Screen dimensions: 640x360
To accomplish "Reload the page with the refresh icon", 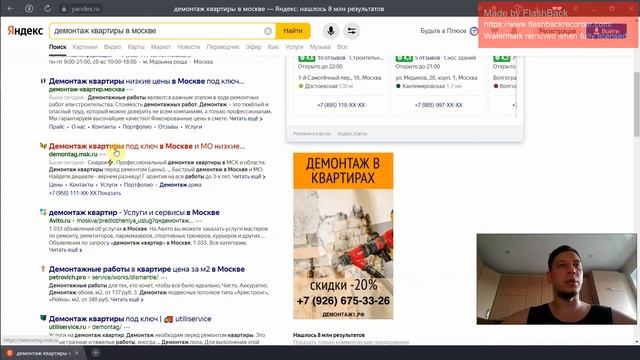I will [x=47, y=9].
